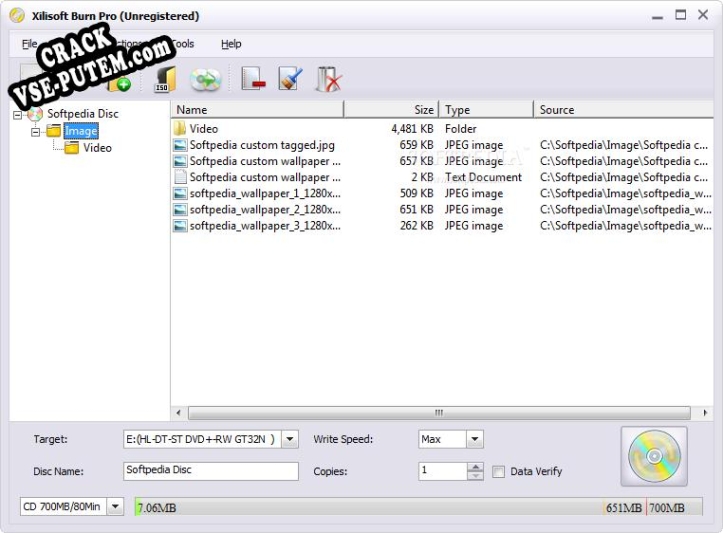
Task: Select the Video folder in file list
Action: point(204,129)
